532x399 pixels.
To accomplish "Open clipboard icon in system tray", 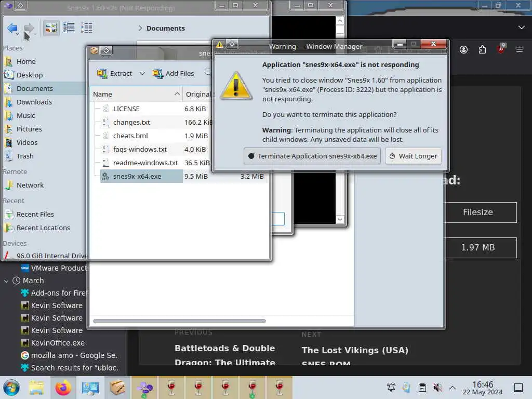I will (x=422, y=388).
